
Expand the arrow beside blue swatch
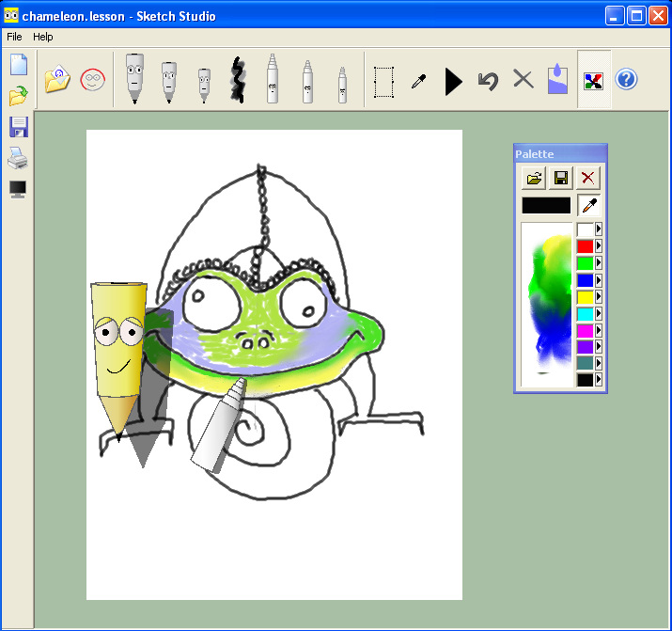click(x=600, y=280)
